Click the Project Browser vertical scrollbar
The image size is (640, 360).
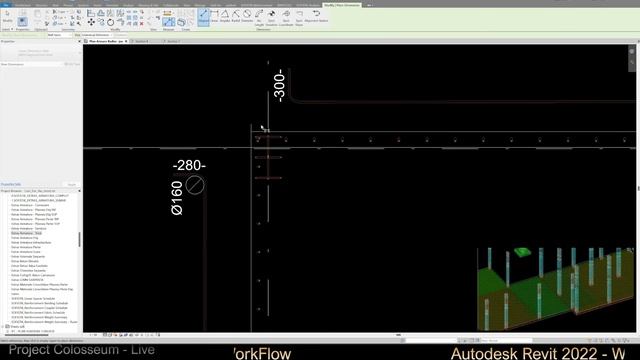tap(79, 240)
